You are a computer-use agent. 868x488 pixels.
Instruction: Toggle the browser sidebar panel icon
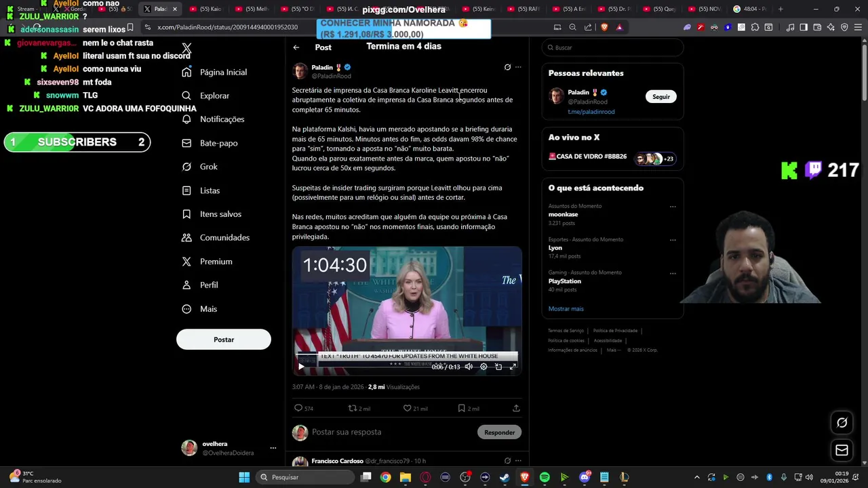tap(804, 27)
